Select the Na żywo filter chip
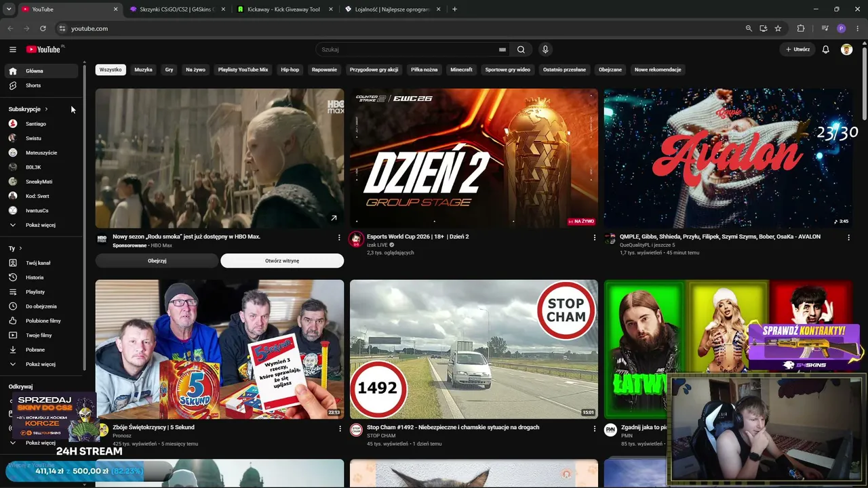This screenshot has height=488, width=868. tap(195, 70)
